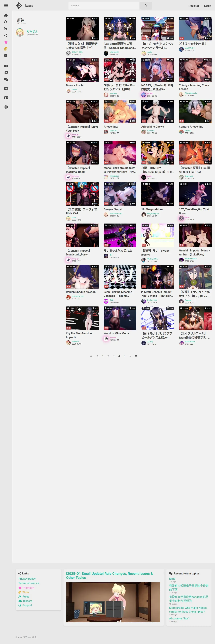Click uploader name BravoG
Screen dimensions: 215x644
click(188, 131)
